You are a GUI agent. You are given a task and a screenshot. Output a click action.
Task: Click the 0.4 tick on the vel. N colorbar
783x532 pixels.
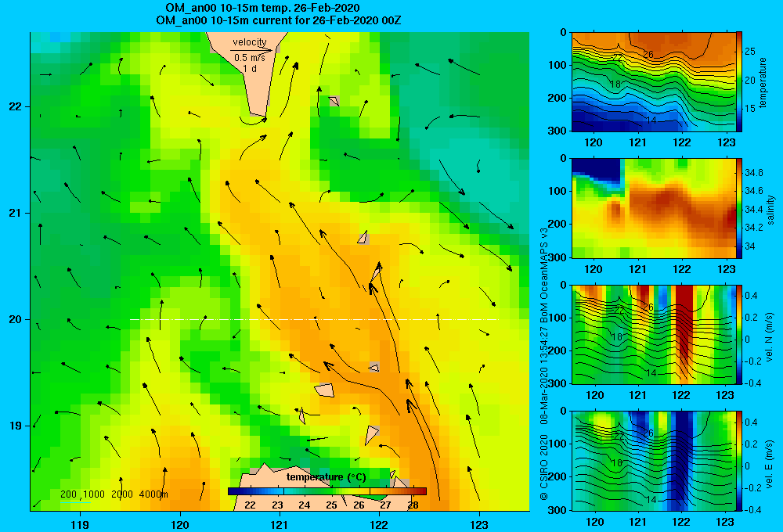coord(751,296)
